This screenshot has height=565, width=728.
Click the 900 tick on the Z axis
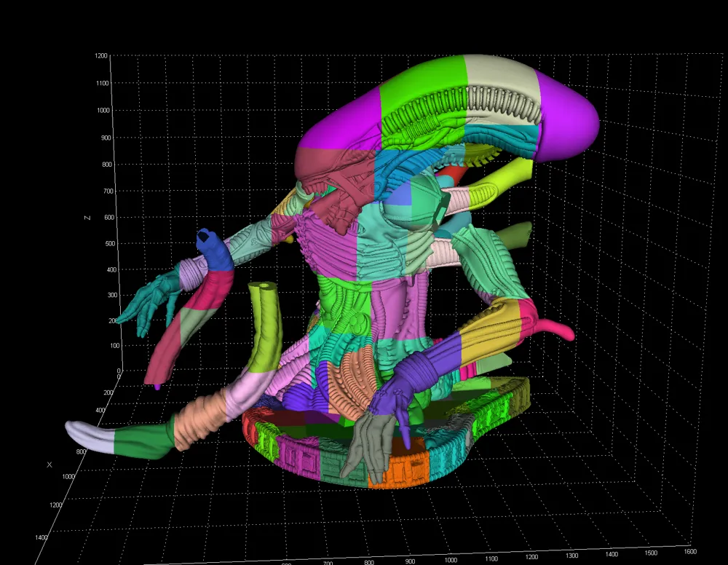tap(106, 138)
